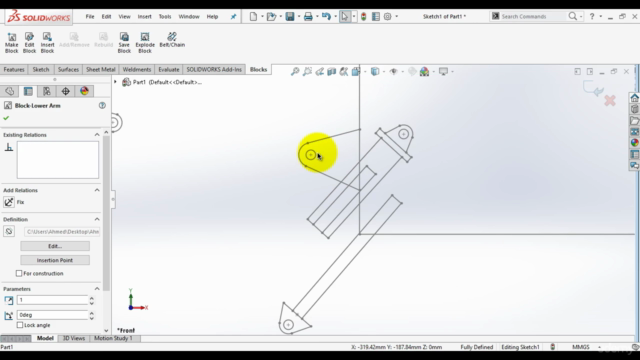Switch to PropertyManager tab icon
Image resolution: width=640 pixels, height=360 pixels.
click(x=28, y=91)
